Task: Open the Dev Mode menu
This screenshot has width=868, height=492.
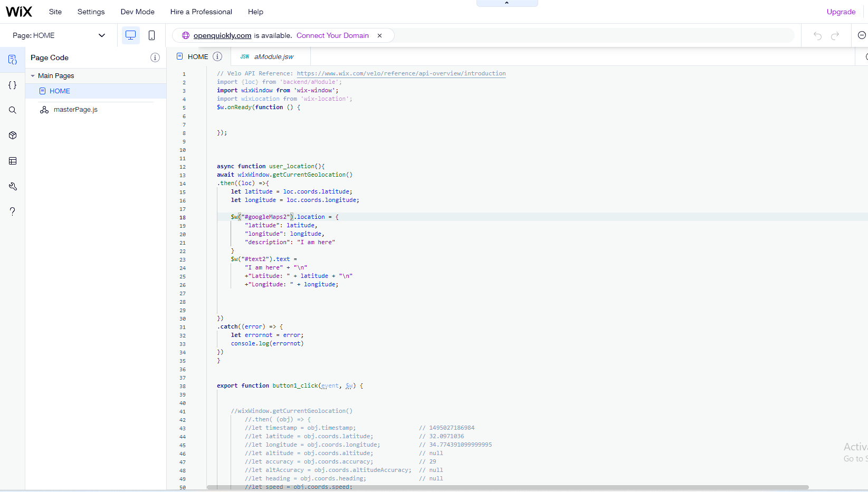Action: (137, 12)
